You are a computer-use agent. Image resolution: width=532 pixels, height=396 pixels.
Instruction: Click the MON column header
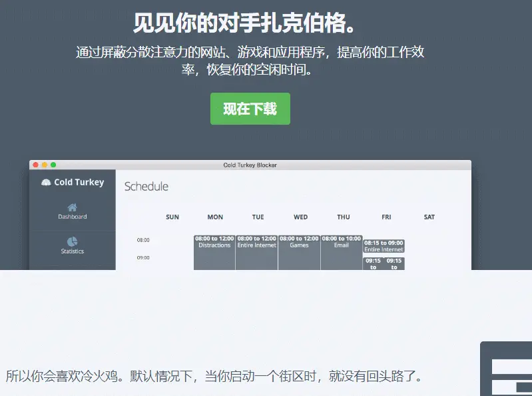pyautogui.click(x=215, y=217)
